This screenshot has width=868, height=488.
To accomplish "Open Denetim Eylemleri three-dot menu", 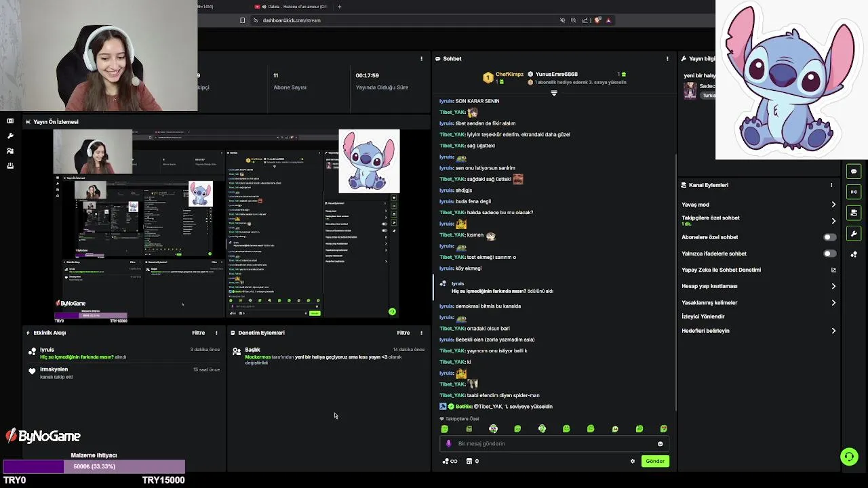I will [421, 333].
